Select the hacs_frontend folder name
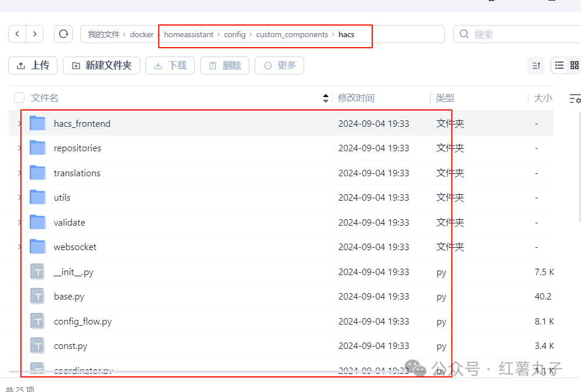This screenshot has width=581, height=392. [82, 123]
